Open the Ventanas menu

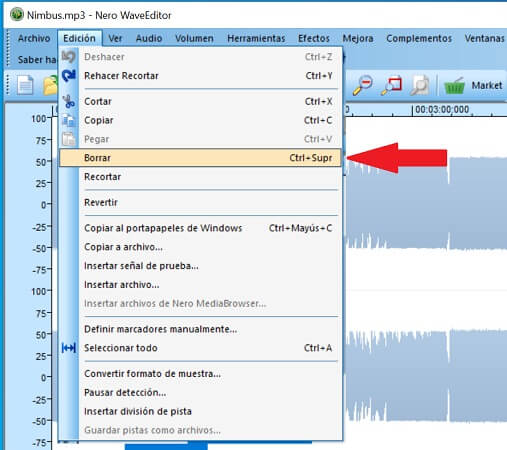click(484, 38)
